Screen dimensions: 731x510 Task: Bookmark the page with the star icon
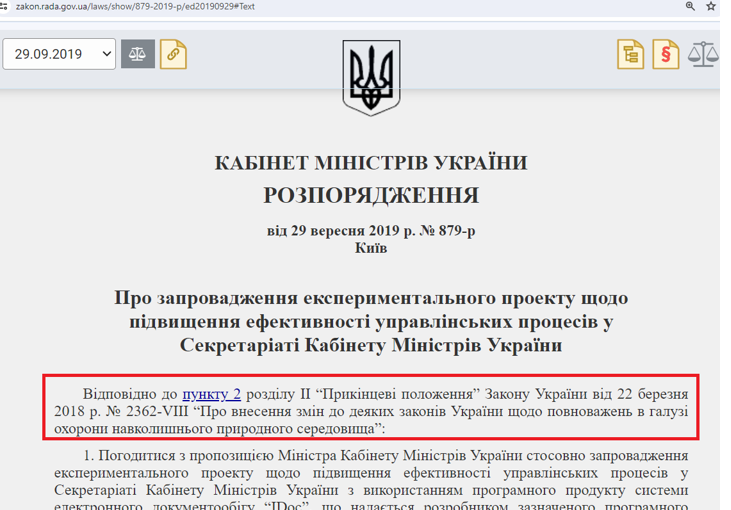click(x=712, y=6)
